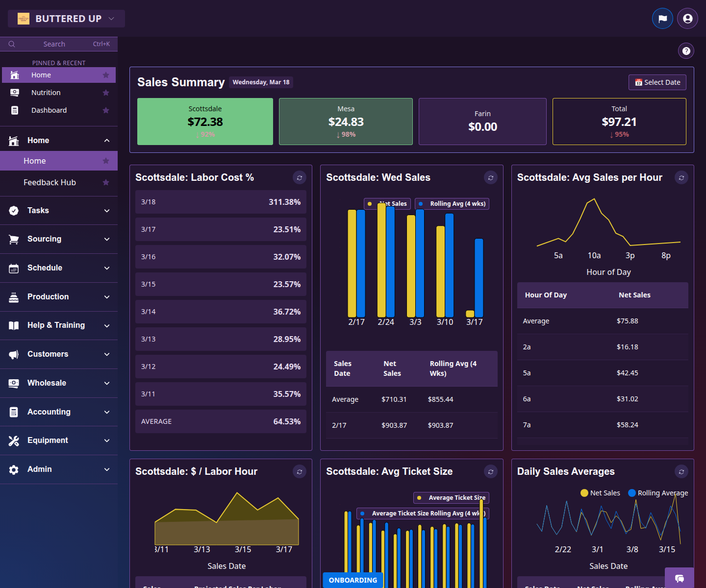The width and height of the screenshot is (706, 588).
Task: Toggle Net Sales legend on Wed Sales chart
Action: coord(387,203)
